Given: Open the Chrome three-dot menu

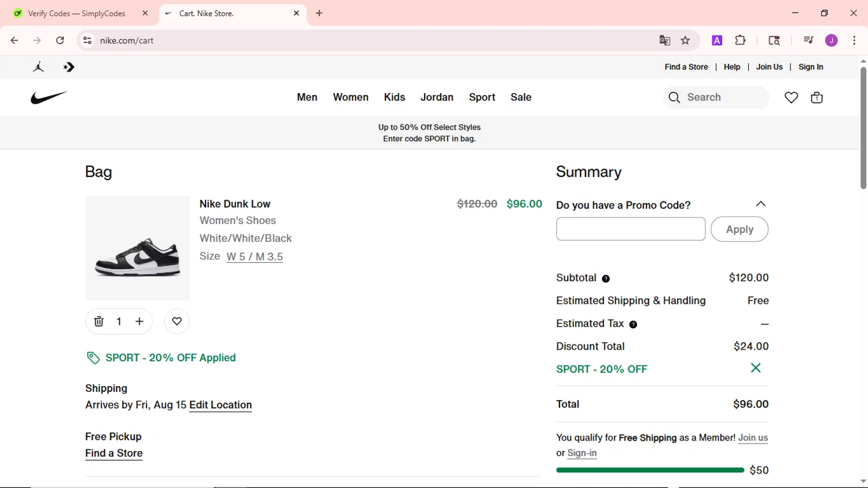Looking at the screenshot, I should 854,41.
